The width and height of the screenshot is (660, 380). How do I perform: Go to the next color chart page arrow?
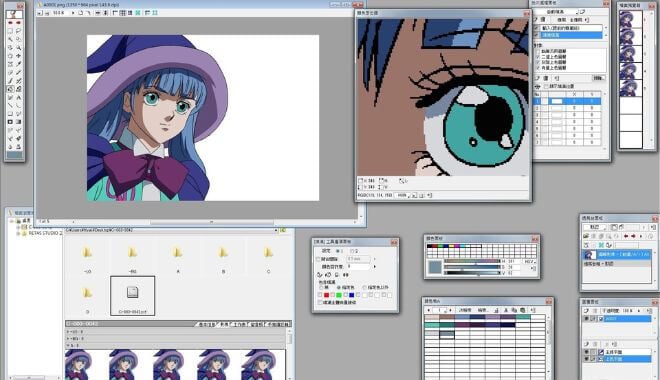451,310
